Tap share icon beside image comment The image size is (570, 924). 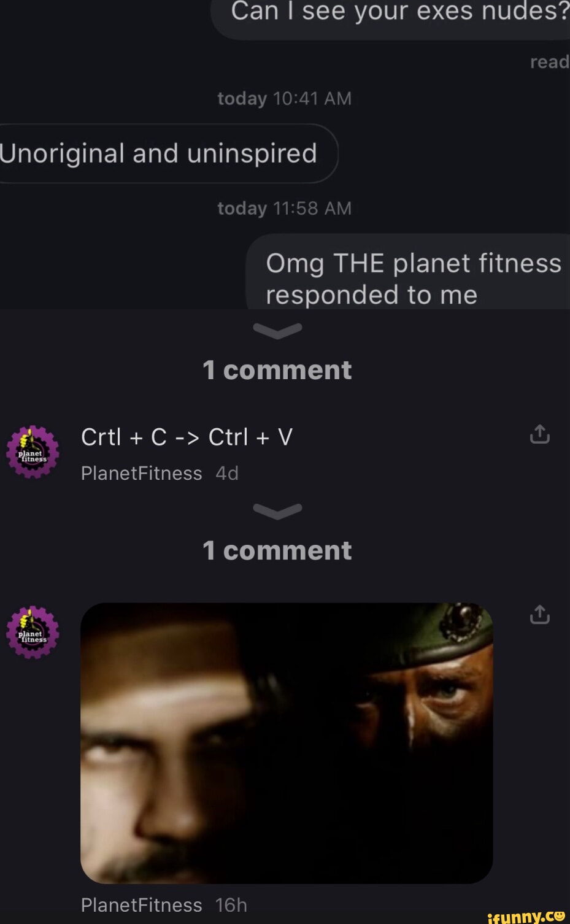(539, 614)
